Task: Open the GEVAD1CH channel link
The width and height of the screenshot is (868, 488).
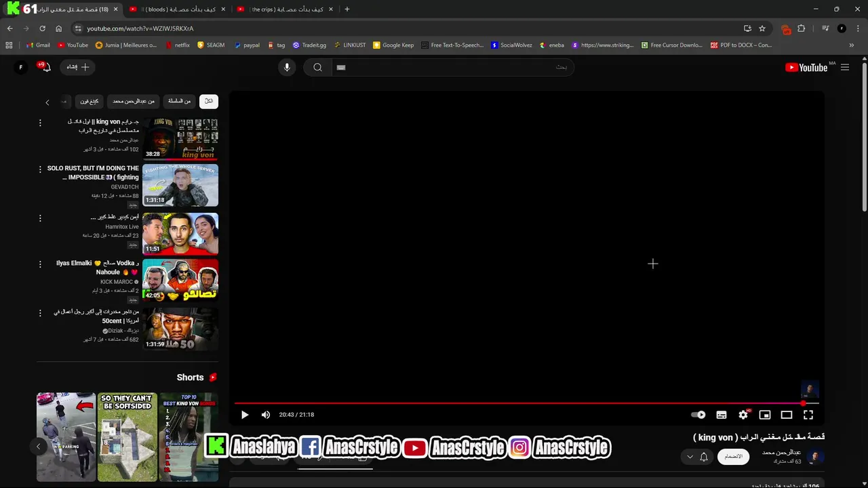Action: [x=125, y=187]
